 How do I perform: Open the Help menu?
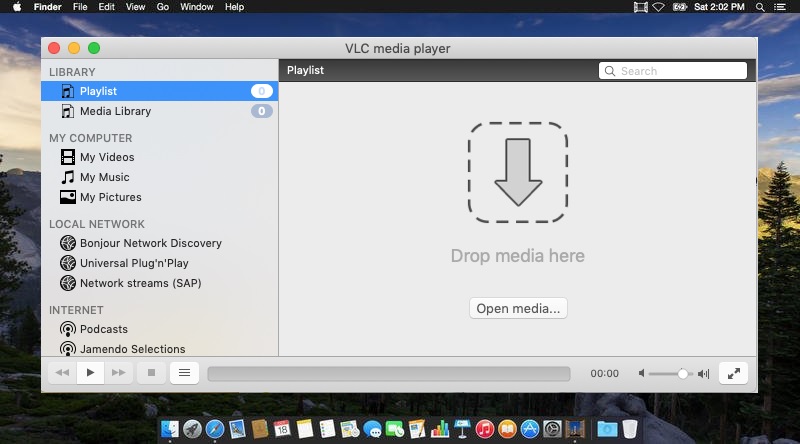(234, 7)
